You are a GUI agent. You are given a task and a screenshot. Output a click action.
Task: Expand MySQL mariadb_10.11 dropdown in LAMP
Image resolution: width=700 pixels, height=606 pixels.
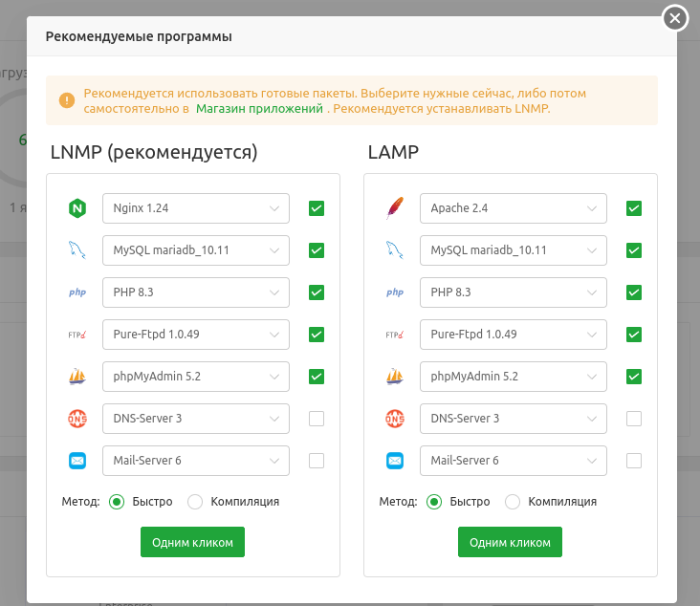coord(513,250)
